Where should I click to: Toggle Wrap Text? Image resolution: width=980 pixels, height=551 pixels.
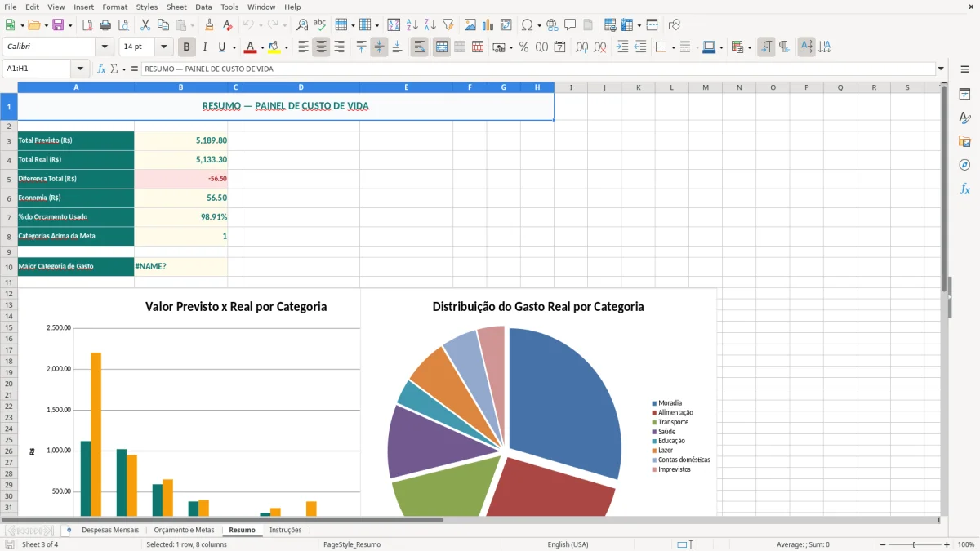[419, 47]
